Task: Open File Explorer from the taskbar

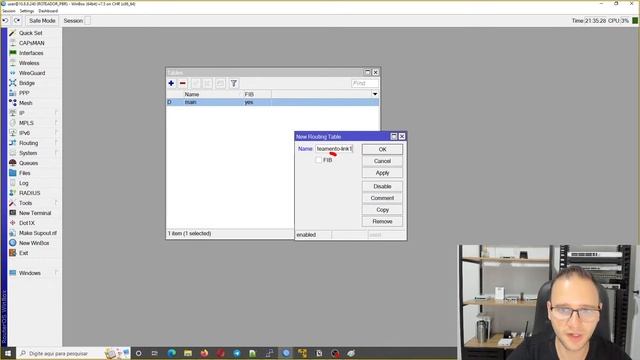Action: [x=188, y=353]
